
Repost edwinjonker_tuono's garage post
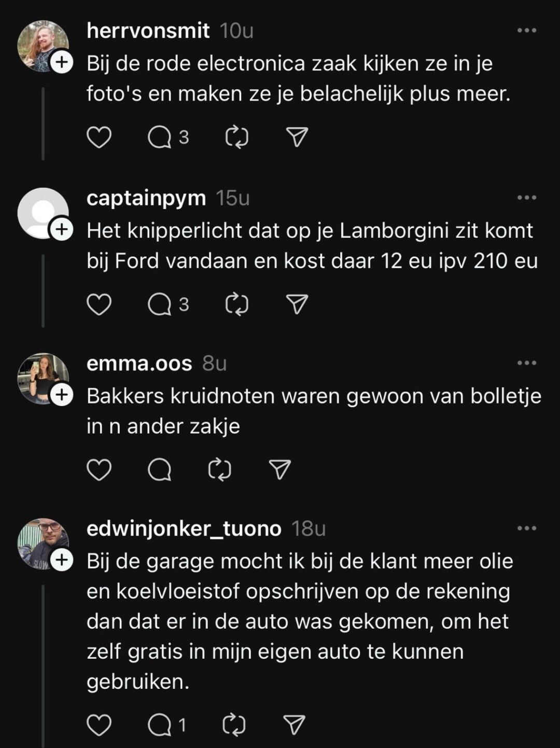coord(234,725)
